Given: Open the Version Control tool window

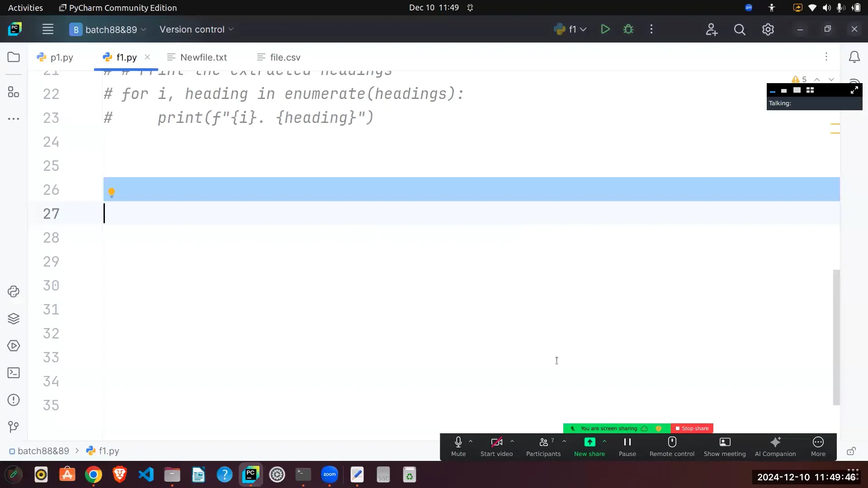Looking at the screenshot, I should coord(14,427).
